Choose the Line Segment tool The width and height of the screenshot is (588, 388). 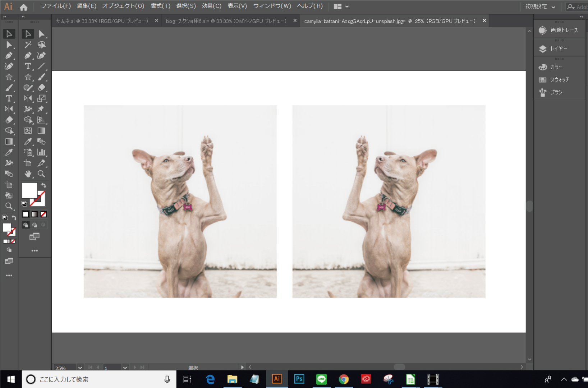42,66
